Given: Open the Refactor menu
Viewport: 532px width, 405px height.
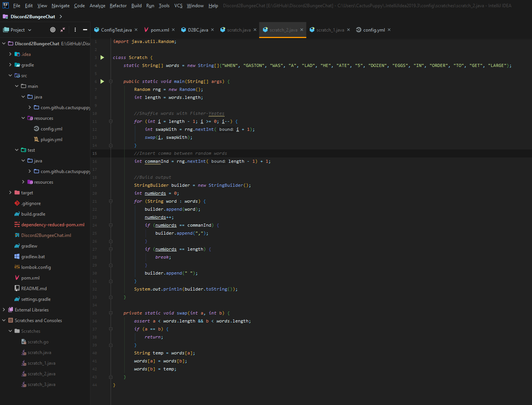Looking at the screenshot, I should (x=118, y=6).
